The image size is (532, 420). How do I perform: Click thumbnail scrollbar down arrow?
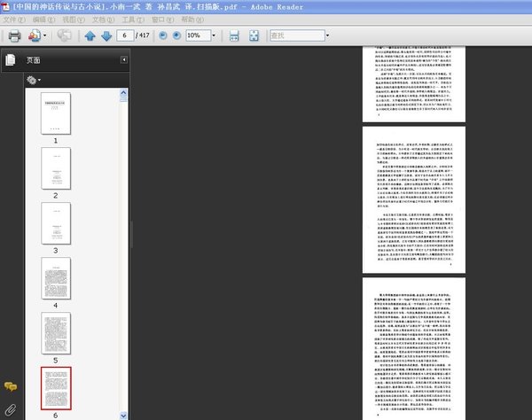point(123,416)
